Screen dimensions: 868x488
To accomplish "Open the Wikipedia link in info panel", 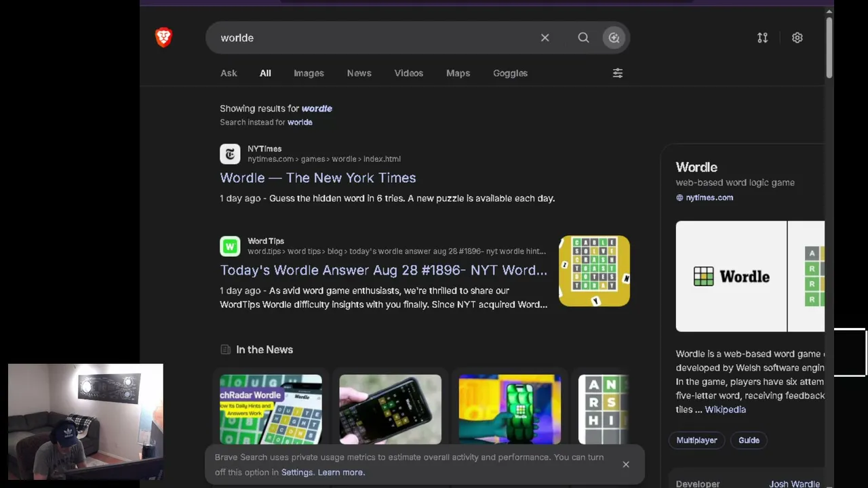I will pyautogui.click(x=725, y=409).
